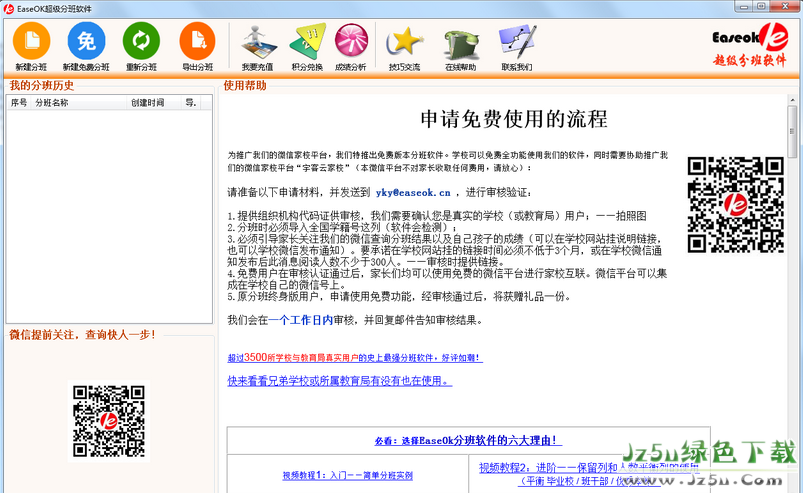This screenshot has width=803, height=493.
Task: Click the EaseOK logo at top right
Action: (x=750, y=45)
